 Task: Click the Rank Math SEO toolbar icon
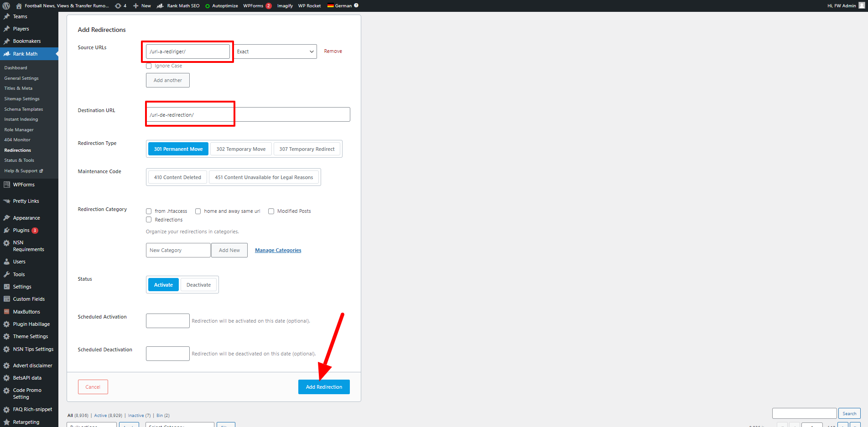(160, 6)
